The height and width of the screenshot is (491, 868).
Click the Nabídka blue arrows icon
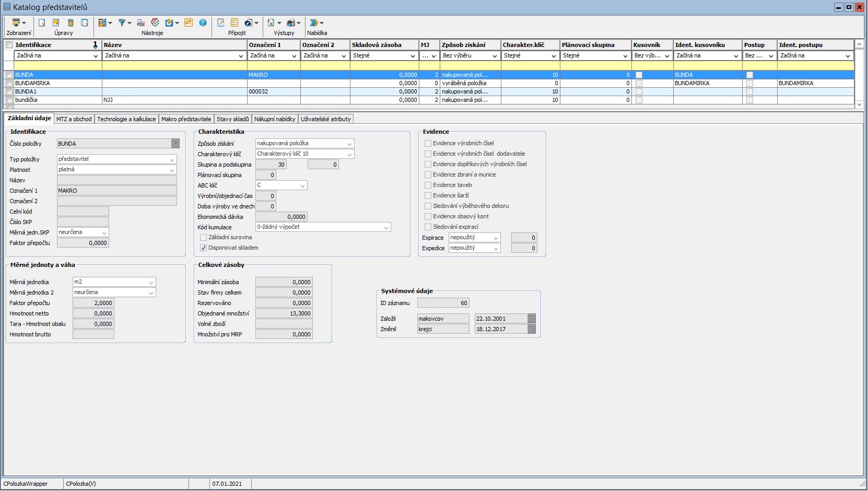[313, 22]
